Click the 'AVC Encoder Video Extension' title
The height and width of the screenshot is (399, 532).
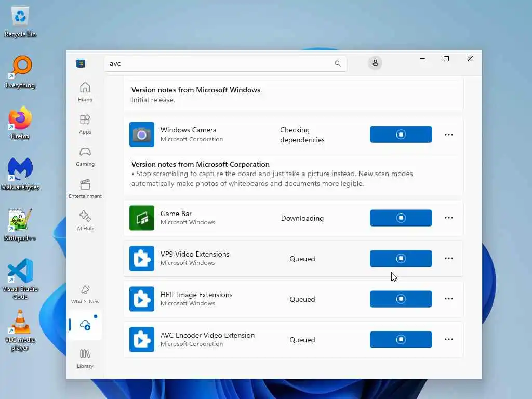[207, 335]
